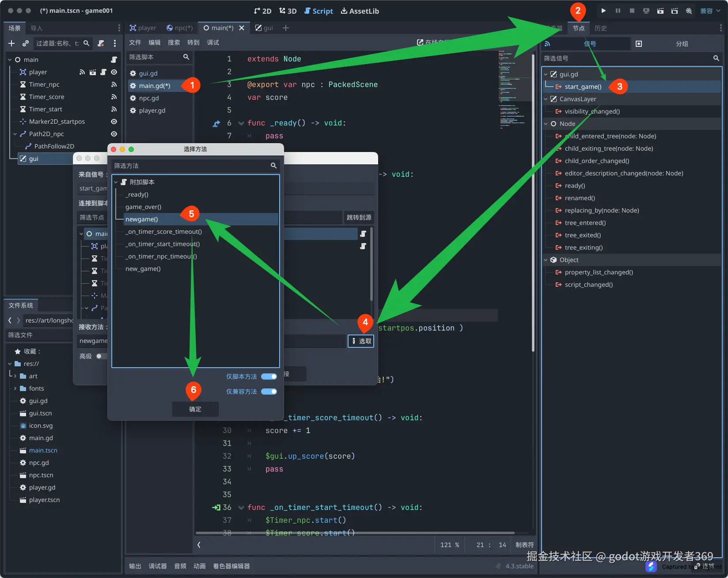
Task: Open the script attached to main node
Action: pos(114,60)
